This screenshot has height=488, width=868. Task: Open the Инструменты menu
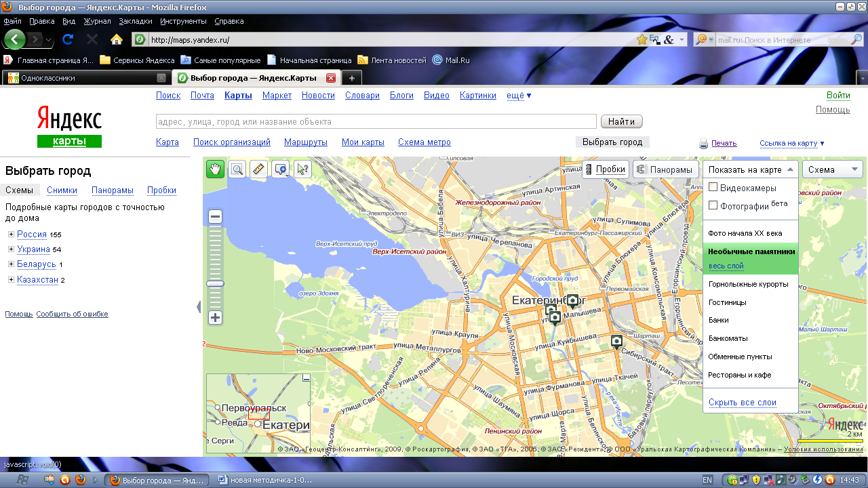click(x=183, y=21)
